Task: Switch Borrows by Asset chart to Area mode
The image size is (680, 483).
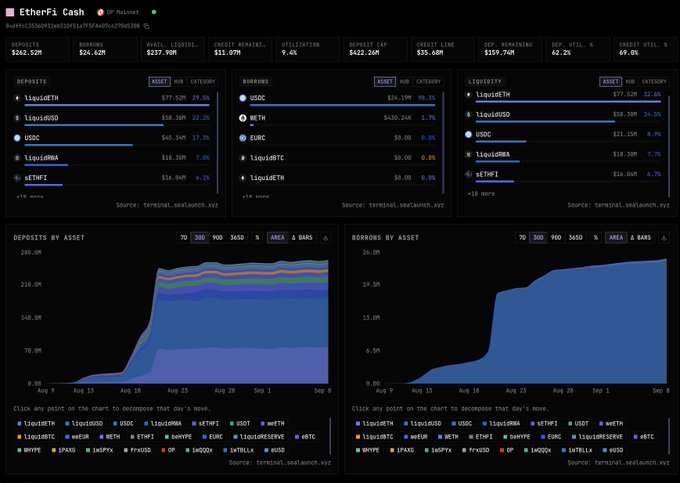Action: 616,238
